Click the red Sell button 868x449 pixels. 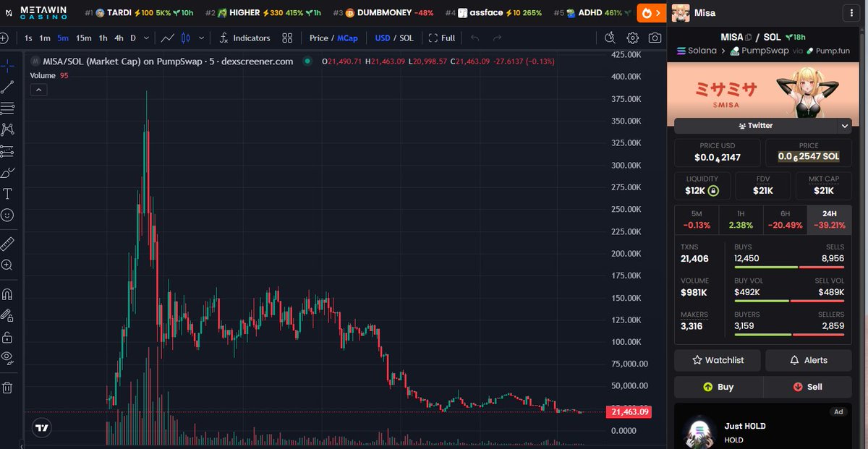click(807, 387)
